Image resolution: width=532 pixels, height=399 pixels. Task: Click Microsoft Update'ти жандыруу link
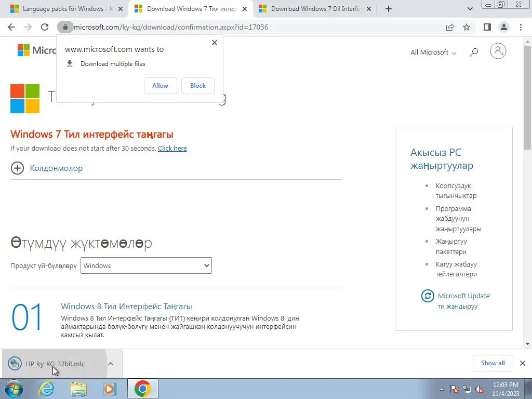(464, 301)
